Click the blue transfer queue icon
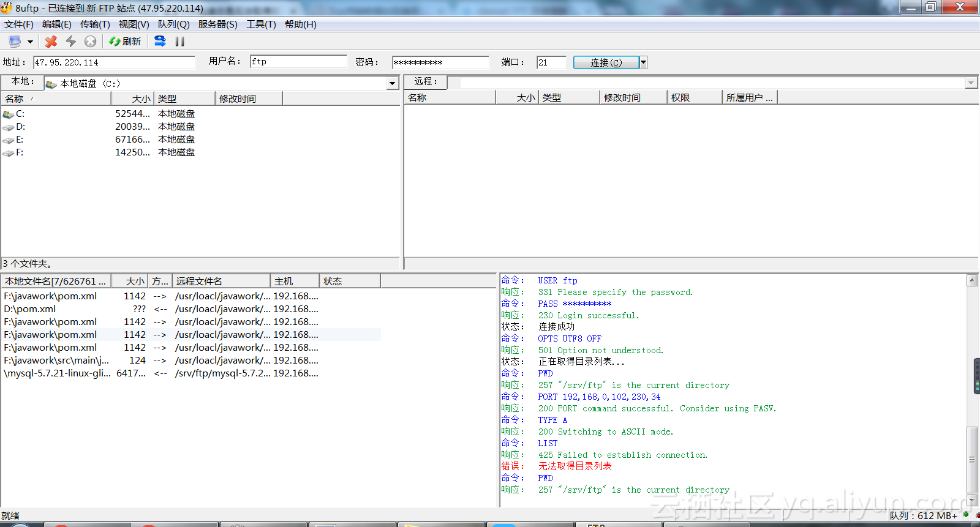 click(x=160, y=41)
